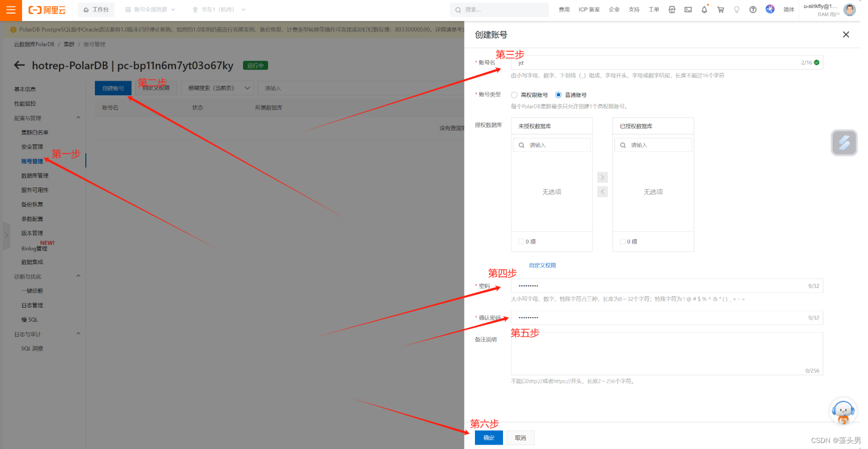Image resolution: width=868 pixels, height=449 pixels.
Task: Click the 集群 breadcrumb link
Action: click(69, 44)
